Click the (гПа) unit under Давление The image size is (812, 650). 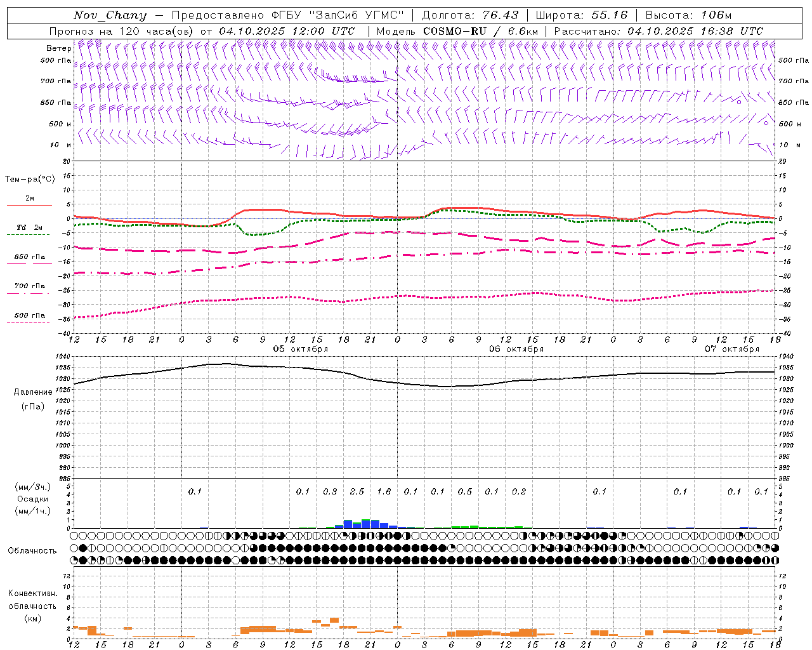32,407
